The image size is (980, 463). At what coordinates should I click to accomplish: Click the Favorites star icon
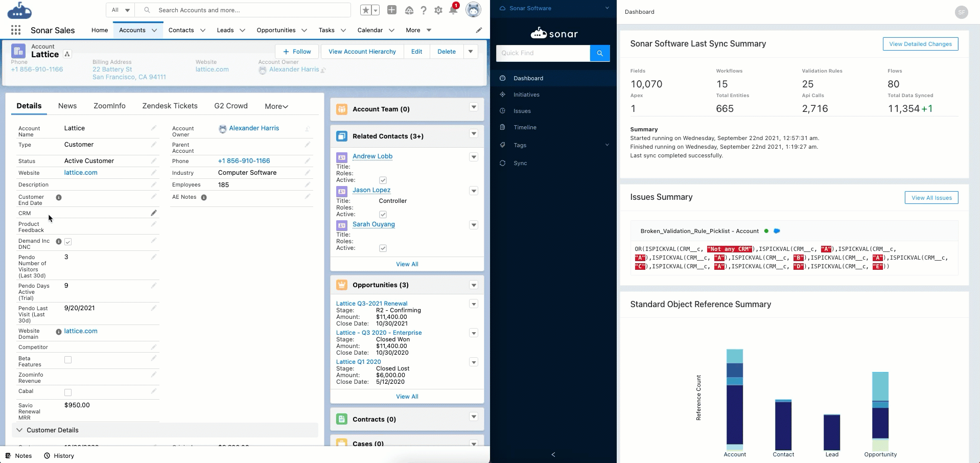pyautogui.click(x=366, y=10)
